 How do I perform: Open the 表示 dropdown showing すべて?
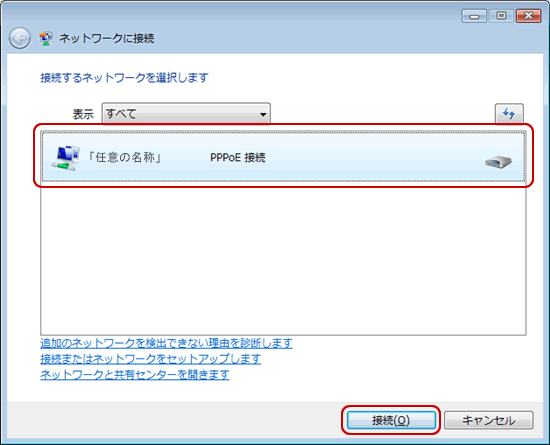pyautogui.click(x=186, y=113)
